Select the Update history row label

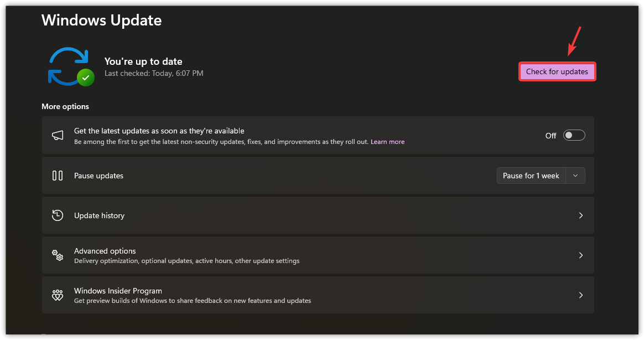coord(100,215)
